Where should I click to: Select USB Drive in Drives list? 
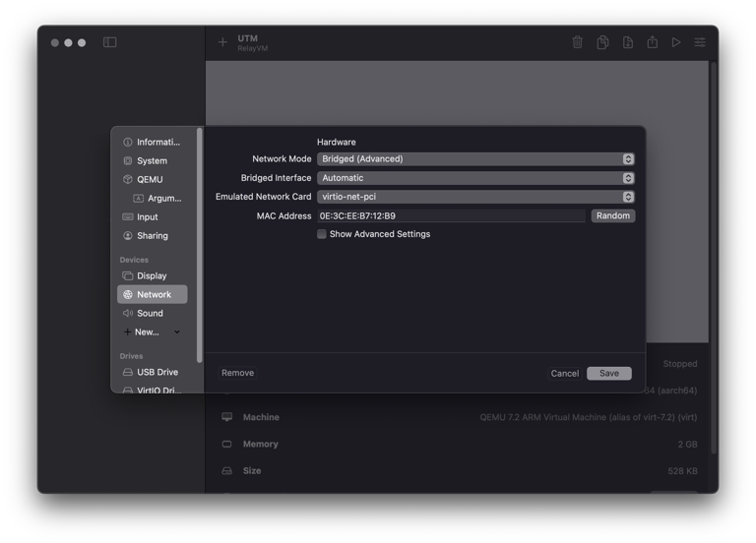tap(157, 372)
